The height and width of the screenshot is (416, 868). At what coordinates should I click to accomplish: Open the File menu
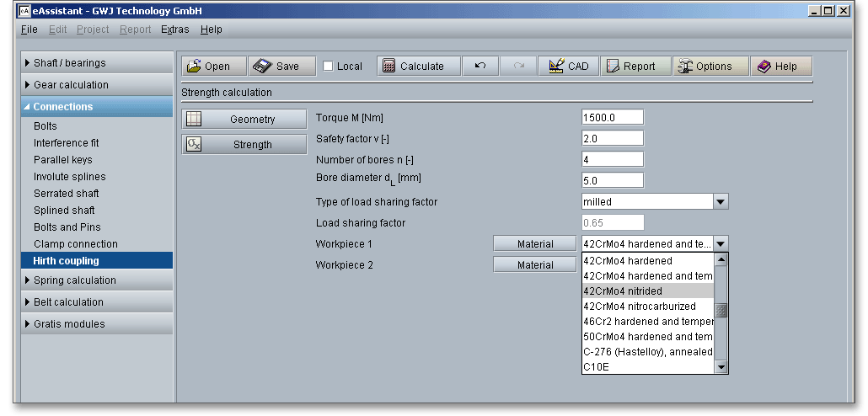[29, 29]
